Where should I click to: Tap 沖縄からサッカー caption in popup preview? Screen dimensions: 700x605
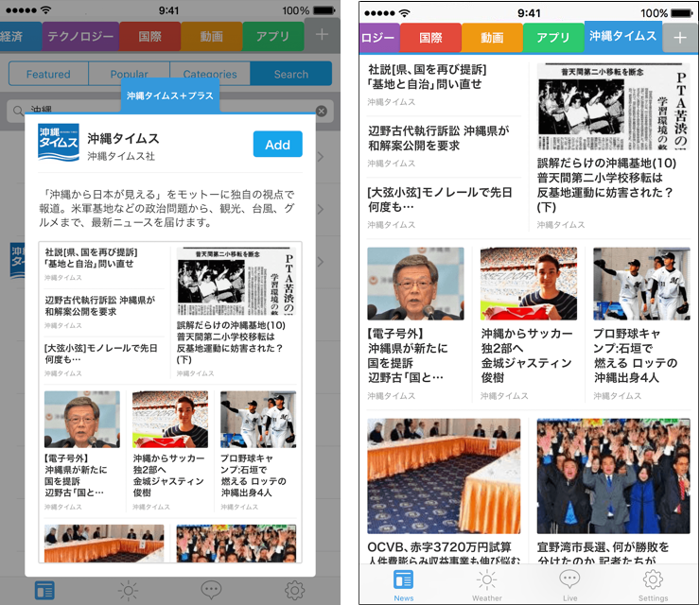168,475
